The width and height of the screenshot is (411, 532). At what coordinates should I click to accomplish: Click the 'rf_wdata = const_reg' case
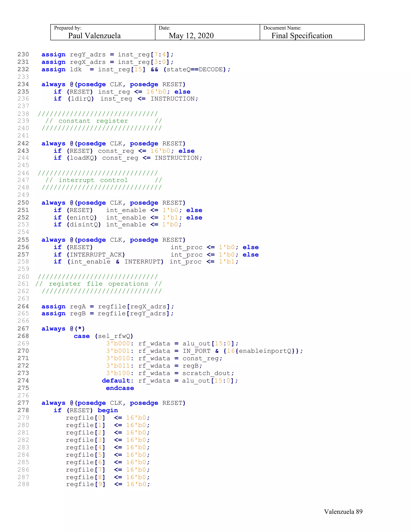164,358
